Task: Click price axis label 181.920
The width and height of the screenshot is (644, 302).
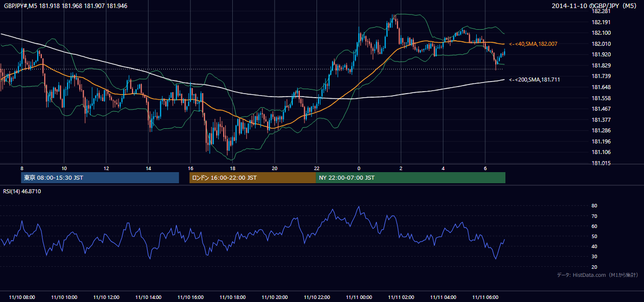Action: (x=601, y=54)
